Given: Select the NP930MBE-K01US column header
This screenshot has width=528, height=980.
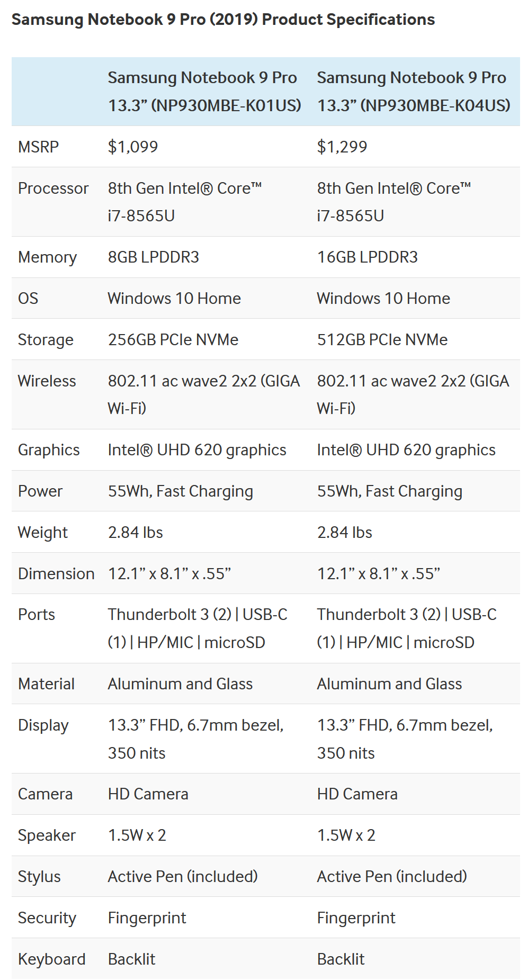Looking at the screenshot, I should click(x=204, y=91).
